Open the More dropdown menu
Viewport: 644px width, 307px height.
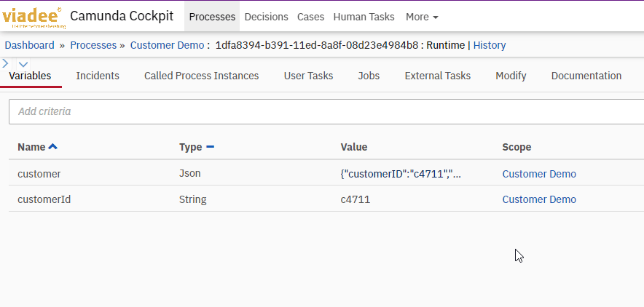tap(422, 17)
